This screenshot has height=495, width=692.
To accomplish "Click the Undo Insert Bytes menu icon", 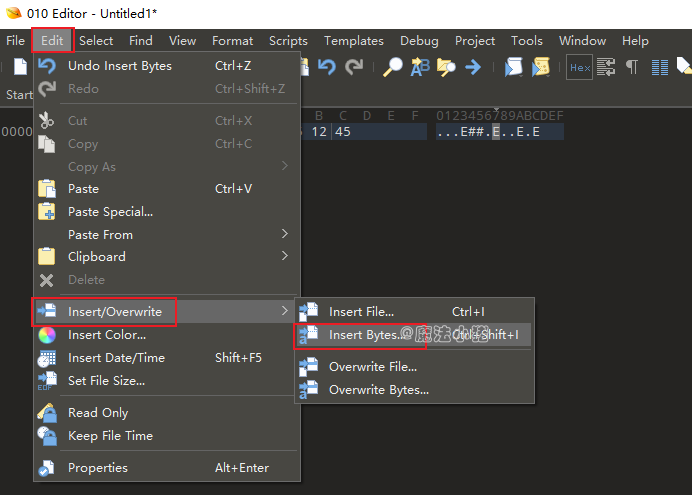I will pos(47,66).
